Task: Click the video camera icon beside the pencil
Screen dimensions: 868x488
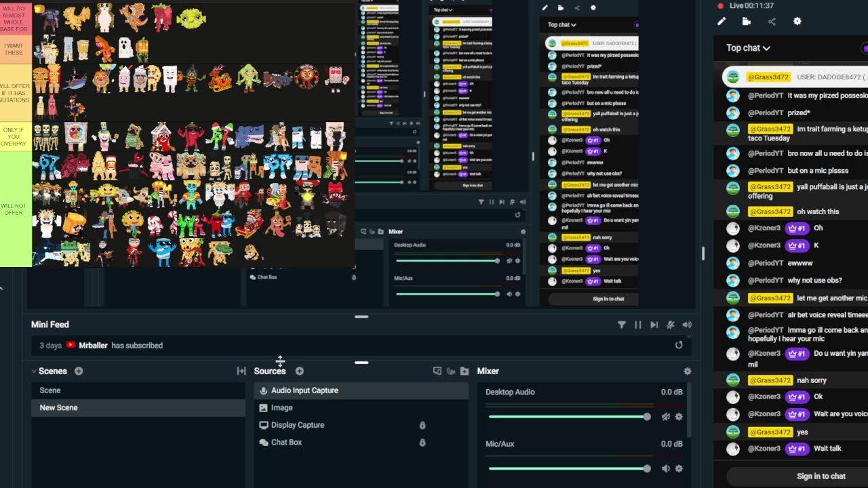Action: pyautogui.click(x=746, y=22)
